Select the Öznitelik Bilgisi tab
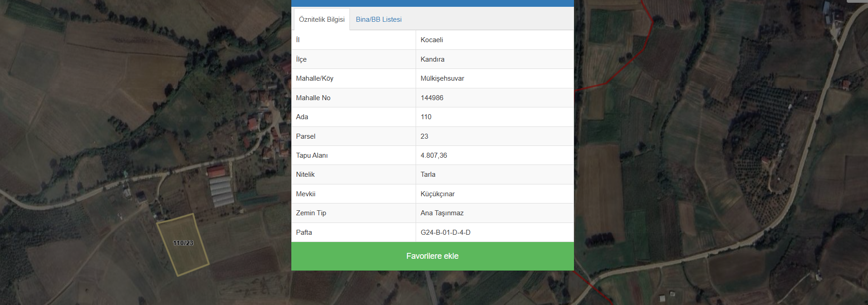The image size is (868, 305). (322, 19)
